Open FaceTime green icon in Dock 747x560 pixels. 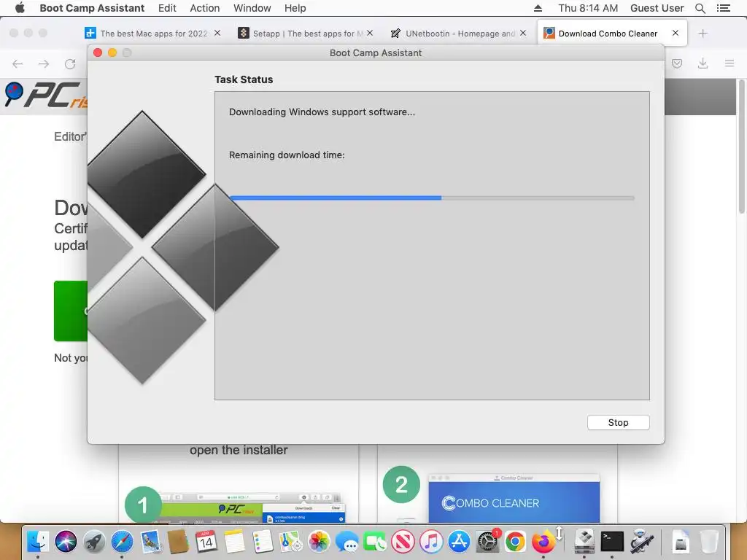(x=375, y=542)
